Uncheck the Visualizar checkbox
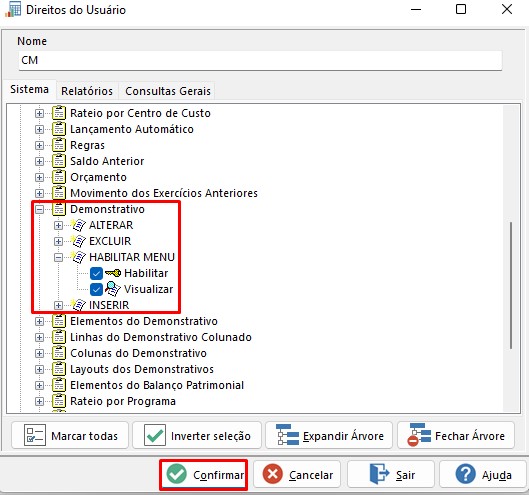The height and width of the screenshot is (495, 529). click(x=96, y=289)
